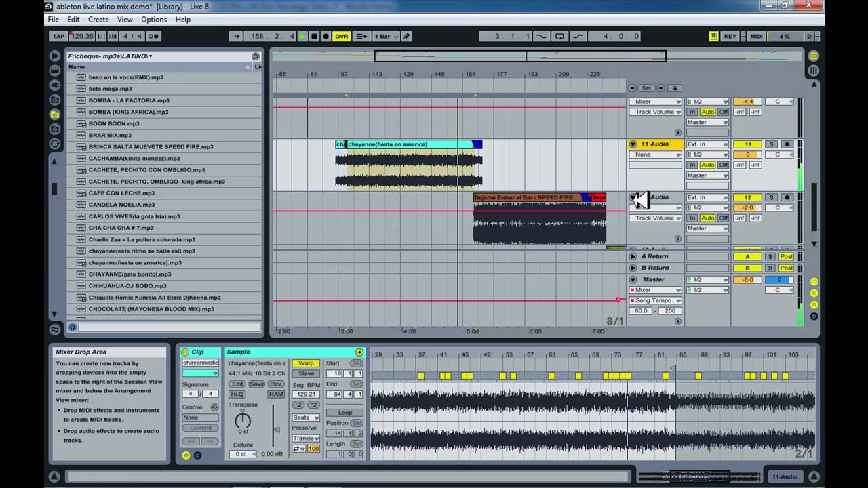Arm recording on 11 Audio track
Viewport: 868px width, 488px height.
pos(787,144)
